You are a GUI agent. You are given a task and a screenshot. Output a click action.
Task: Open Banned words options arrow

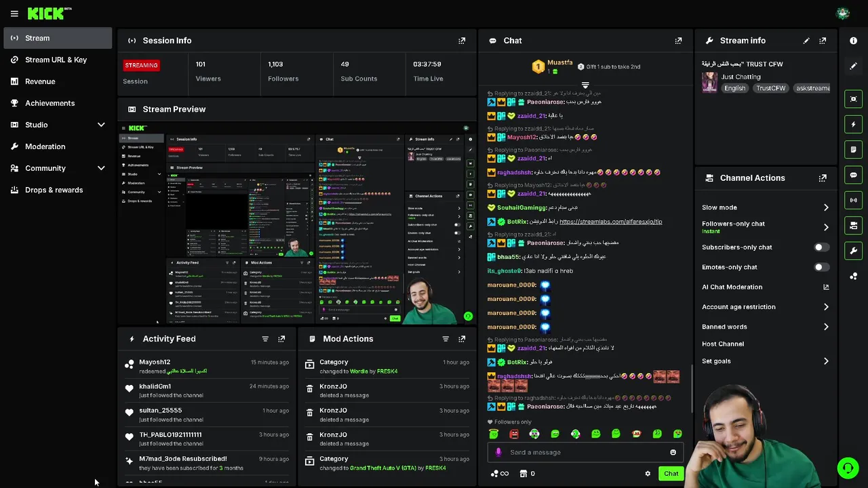click(x=826, y=327)
